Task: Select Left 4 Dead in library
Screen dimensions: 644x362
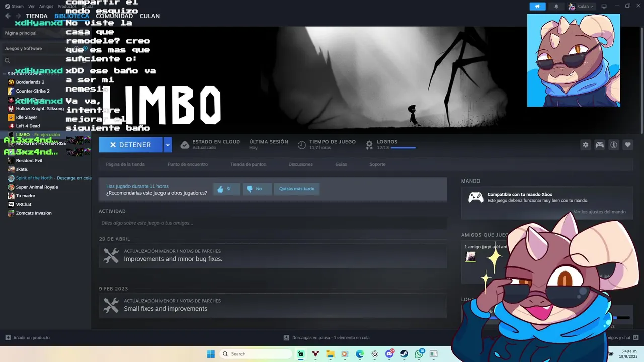Action: point(28,126)
